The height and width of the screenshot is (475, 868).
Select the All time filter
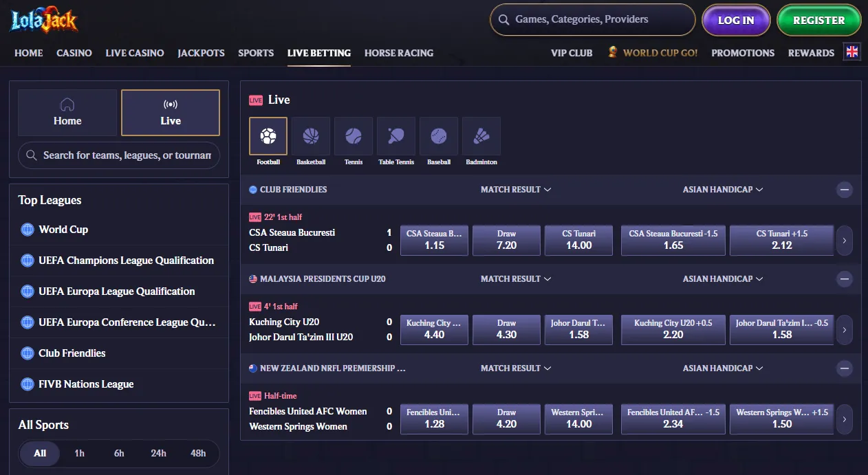[x=40, y=453]
